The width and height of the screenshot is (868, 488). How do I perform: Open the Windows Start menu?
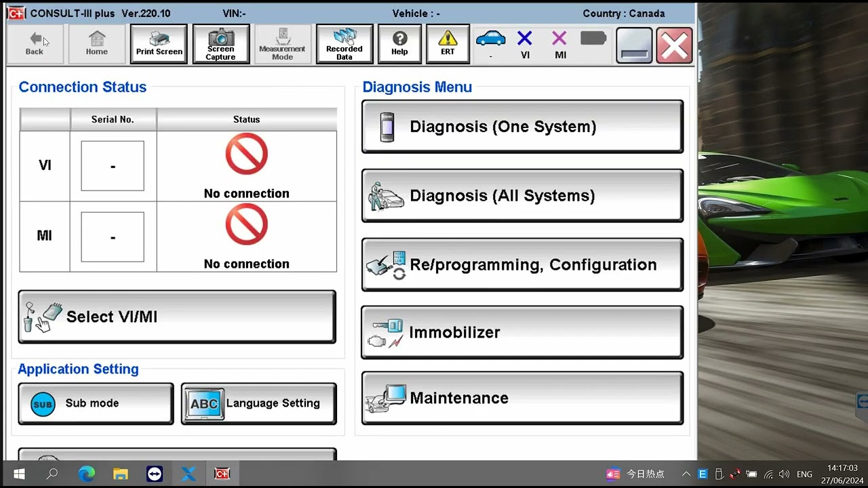tap(18, 474)
